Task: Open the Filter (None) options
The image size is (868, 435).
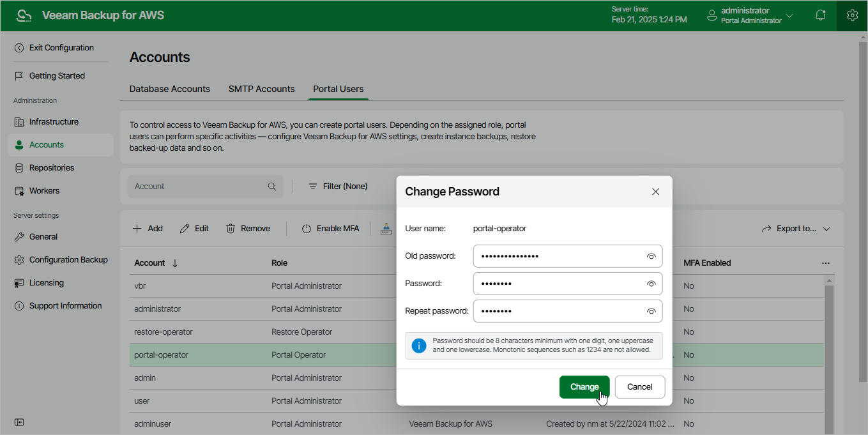Action: (x=338, y=187)
